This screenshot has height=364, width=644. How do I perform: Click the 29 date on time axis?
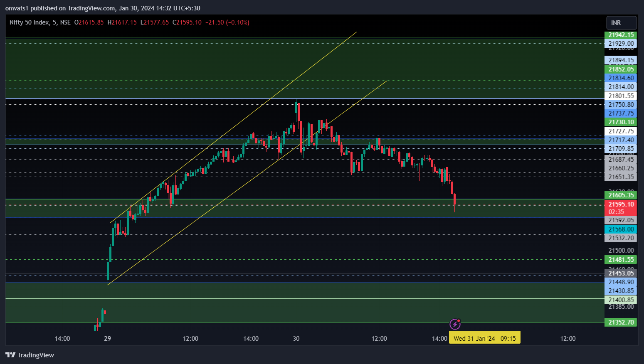(x=107, y=339)
